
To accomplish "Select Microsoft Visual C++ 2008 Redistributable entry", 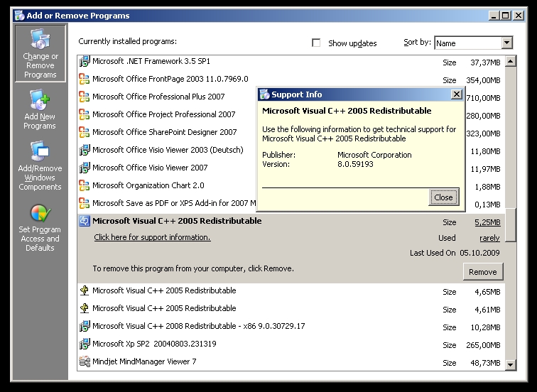I will pos(198,326).
